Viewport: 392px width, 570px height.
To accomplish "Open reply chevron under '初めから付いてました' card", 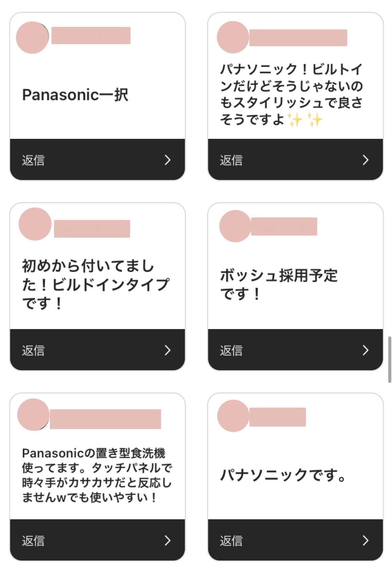I will pyautogui.click(x=167, y=350).
